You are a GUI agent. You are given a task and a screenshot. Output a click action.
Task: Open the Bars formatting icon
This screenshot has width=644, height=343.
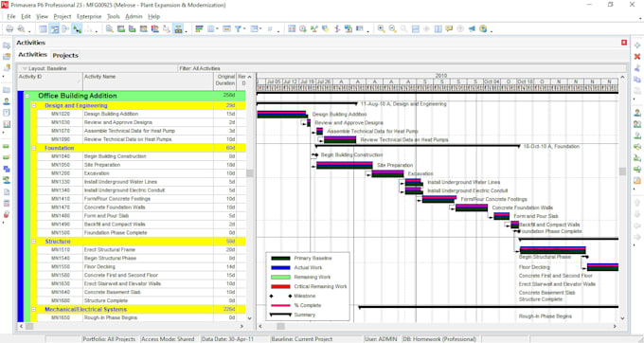tap(199, 28)
